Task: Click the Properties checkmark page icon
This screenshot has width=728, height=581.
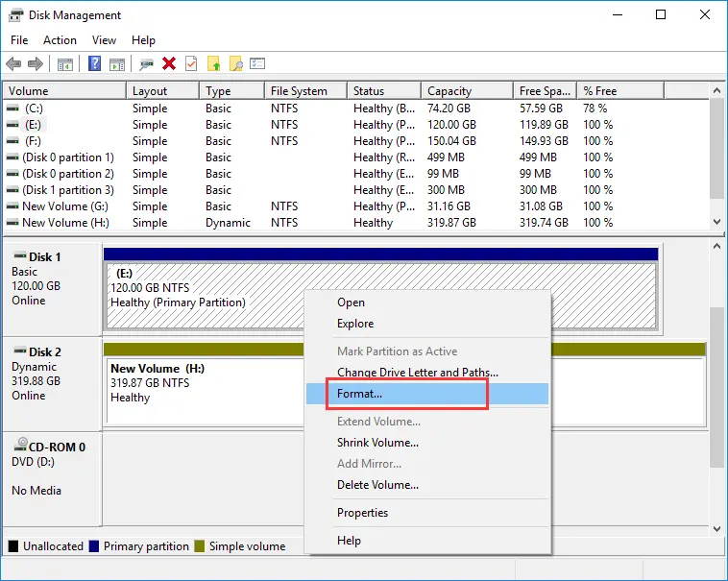Action: coord(191,64)
